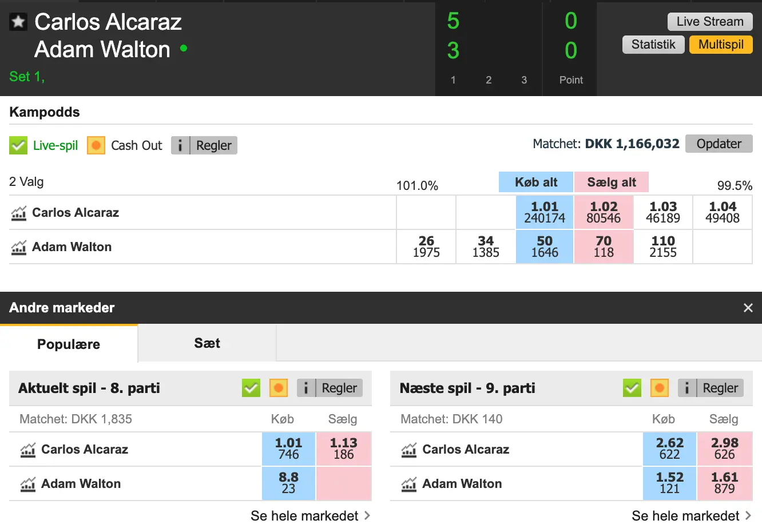Toggle the Live-spil checkbox

(x=18, y=145)
